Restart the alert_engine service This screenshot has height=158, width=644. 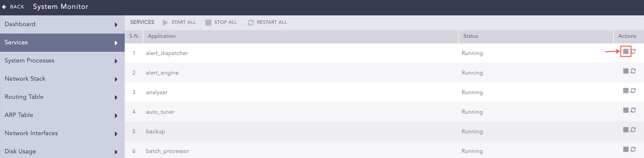[633, 71]
